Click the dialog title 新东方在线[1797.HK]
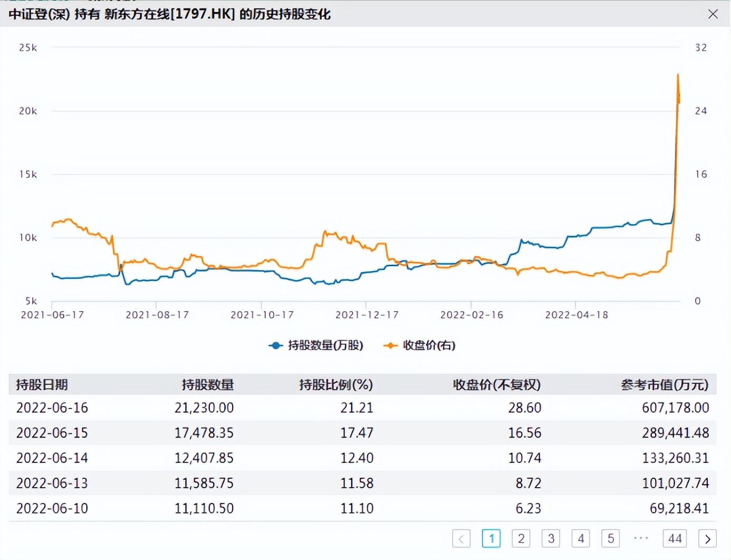This screenshot has width=731, height=560. click(x=169, y=14)
